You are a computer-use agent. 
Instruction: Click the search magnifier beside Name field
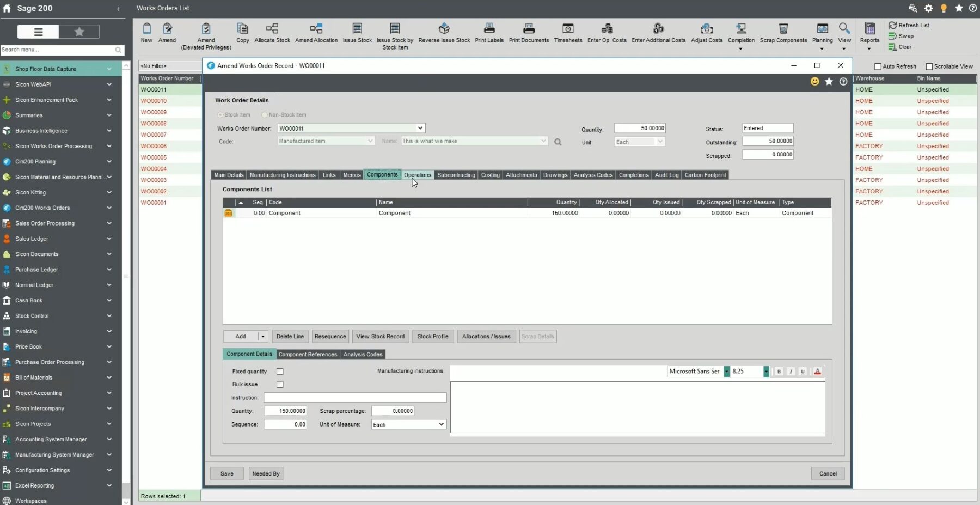pyautogui.click(x=558, y=142)
